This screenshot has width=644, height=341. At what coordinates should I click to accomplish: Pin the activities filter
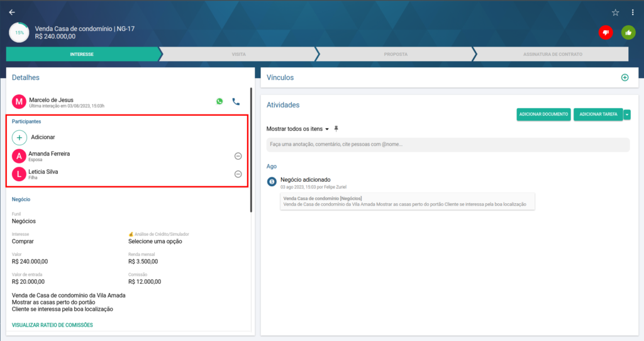point(336,129)
